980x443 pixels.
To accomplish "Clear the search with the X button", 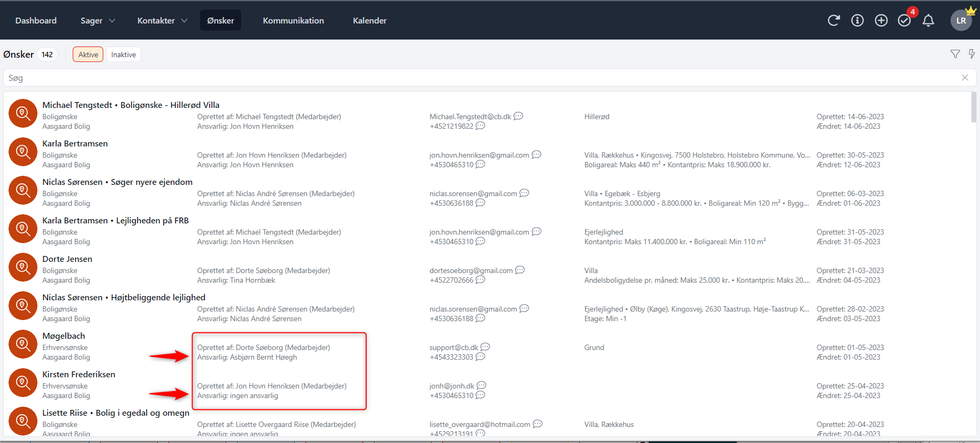I will click(964, 77).
